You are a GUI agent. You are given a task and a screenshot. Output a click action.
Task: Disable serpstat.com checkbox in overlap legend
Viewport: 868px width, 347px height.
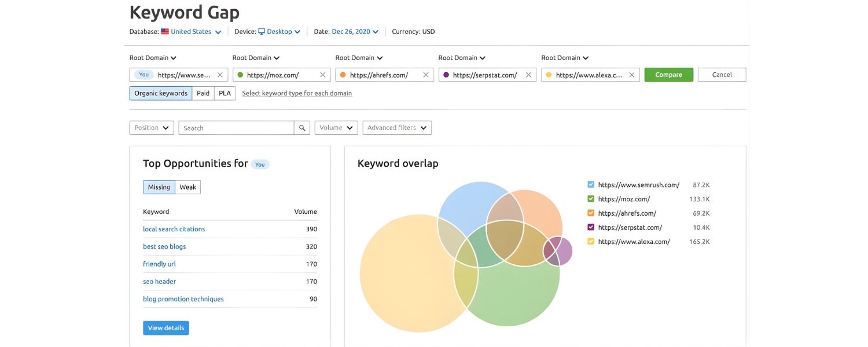591,227
